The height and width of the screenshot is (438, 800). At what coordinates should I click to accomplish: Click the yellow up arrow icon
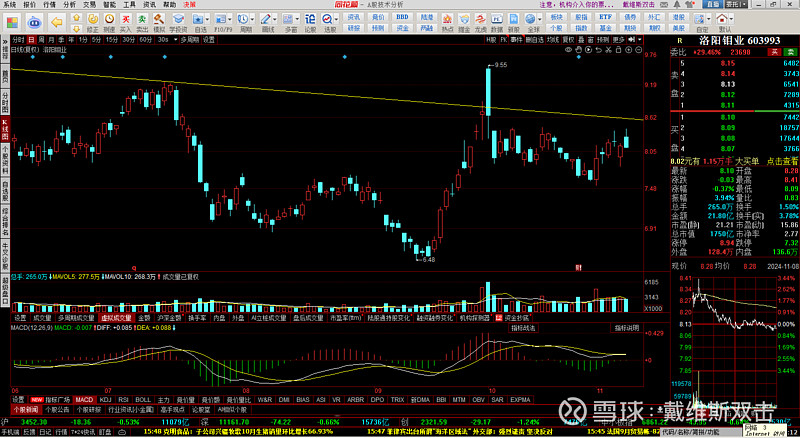77,17
